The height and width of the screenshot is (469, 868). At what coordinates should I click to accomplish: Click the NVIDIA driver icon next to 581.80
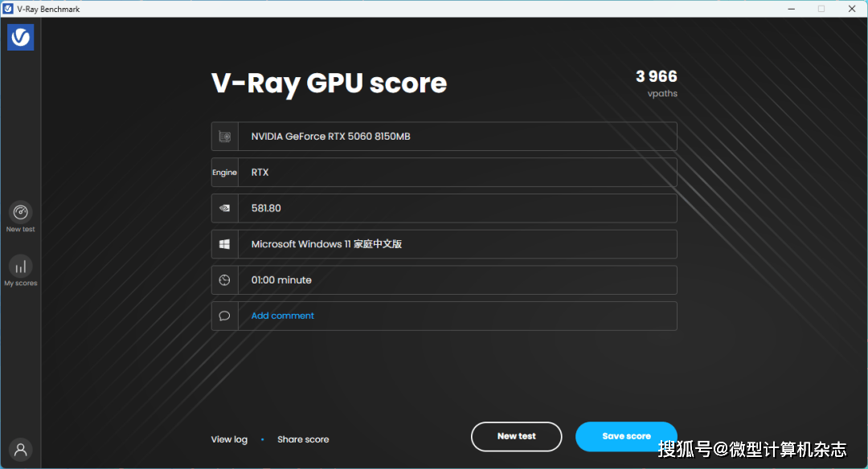click(225, 208)
